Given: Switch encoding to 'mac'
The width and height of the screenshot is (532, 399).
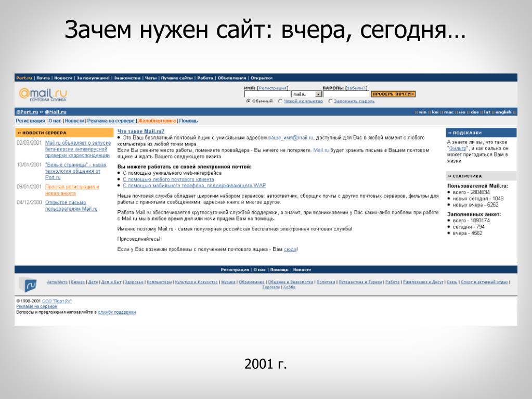Looking at the screenshot, I should point(449,112).
